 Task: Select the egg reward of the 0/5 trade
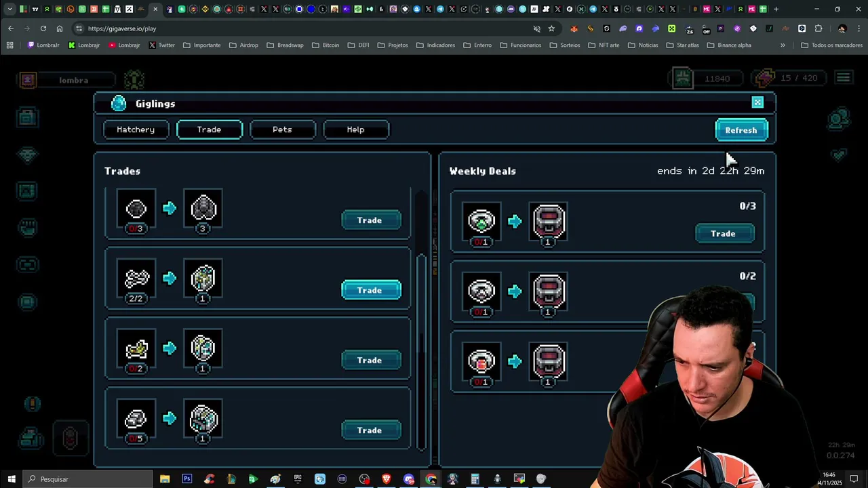point(203,420)
